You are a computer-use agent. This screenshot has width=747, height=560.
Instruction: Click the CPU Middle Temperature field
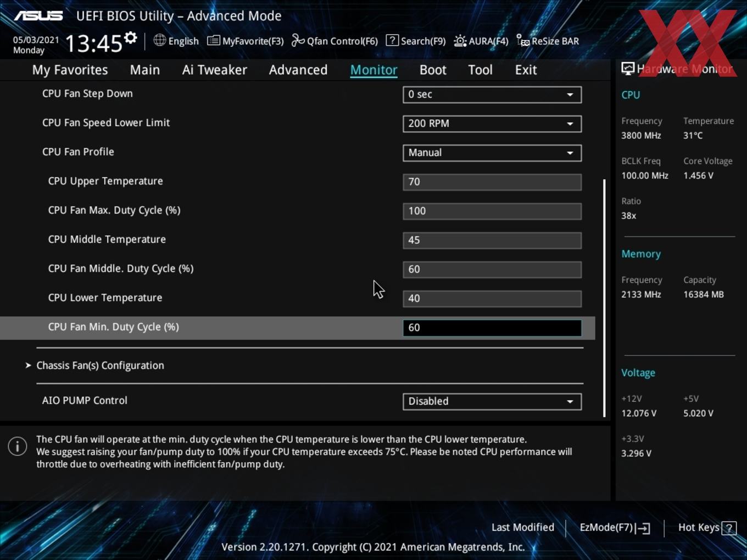coord(492,240)
